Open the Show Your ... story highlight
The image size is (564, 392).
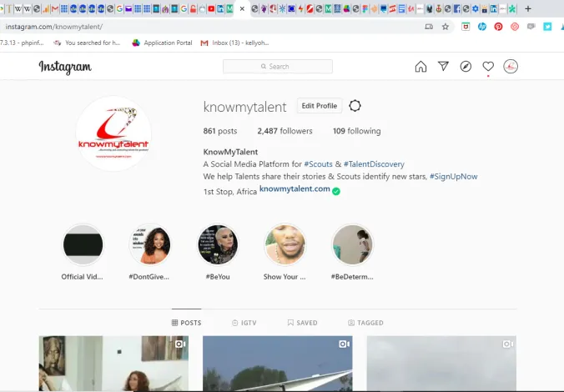tap(285, 244)
